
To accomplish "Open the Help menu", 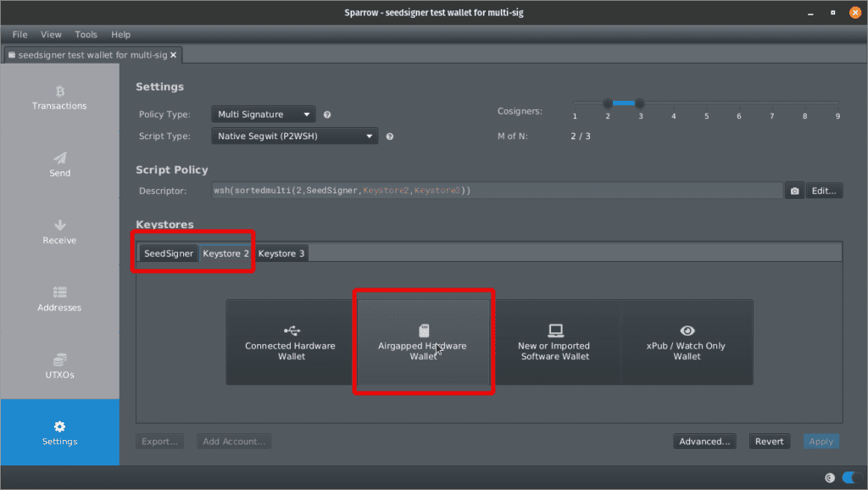I will pyautogui.click(x=120, y=34).
